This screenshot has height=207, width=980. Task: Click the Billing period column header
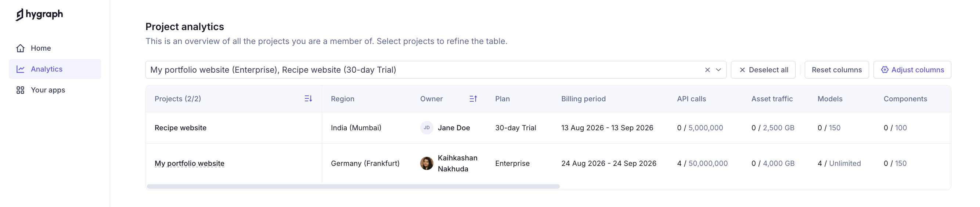[584, 99]
